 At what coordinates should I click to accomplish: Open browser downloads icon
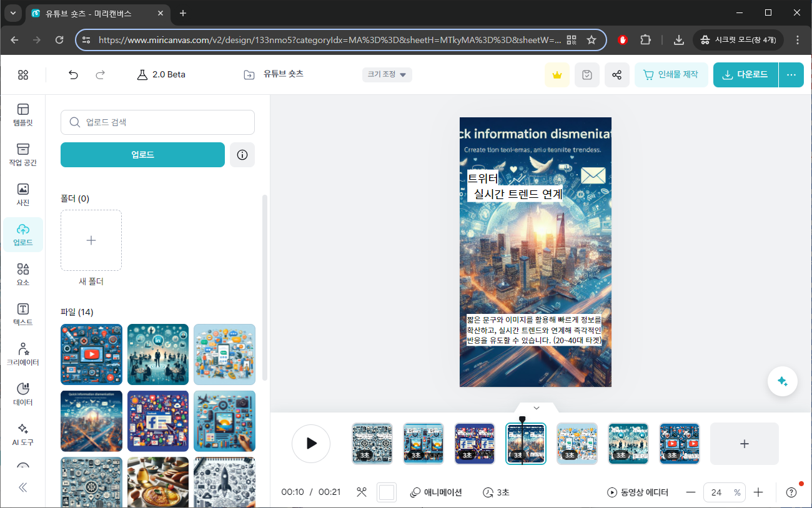679,40
